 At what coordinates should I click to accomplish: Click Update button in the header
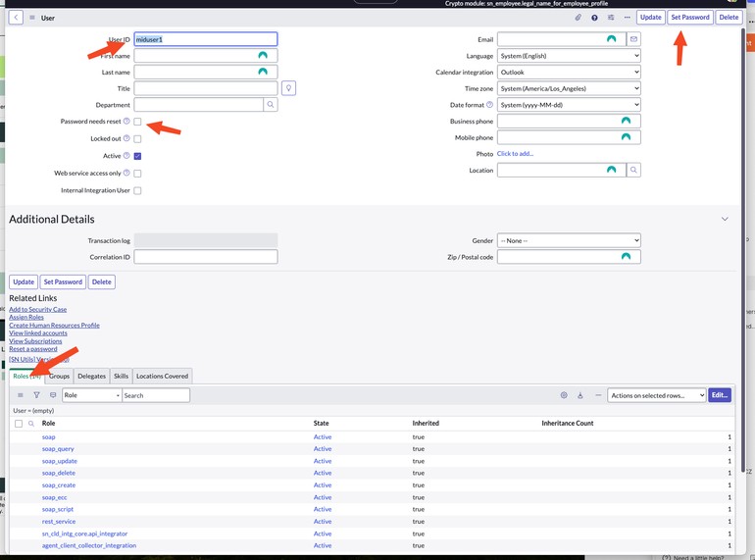point(650,18)
